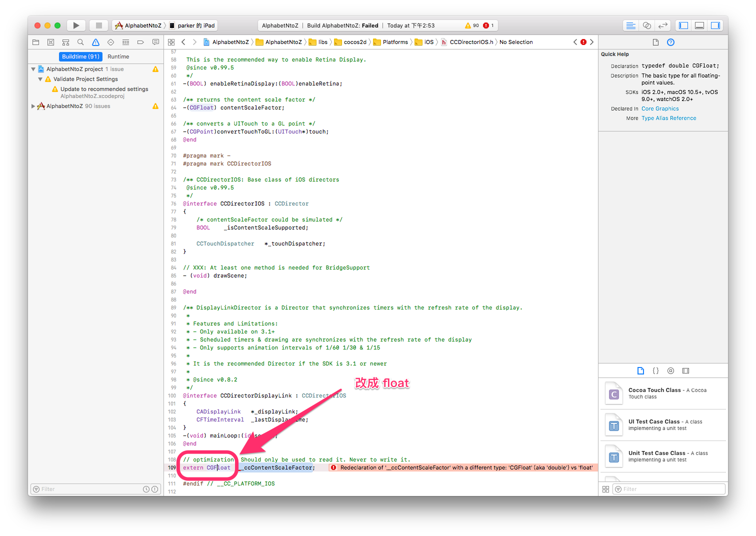Image resolution: width=756 pixels, height=536 pixels.
Task: Switch to the Runtime issues tab
Action: (x=118, y=57)
